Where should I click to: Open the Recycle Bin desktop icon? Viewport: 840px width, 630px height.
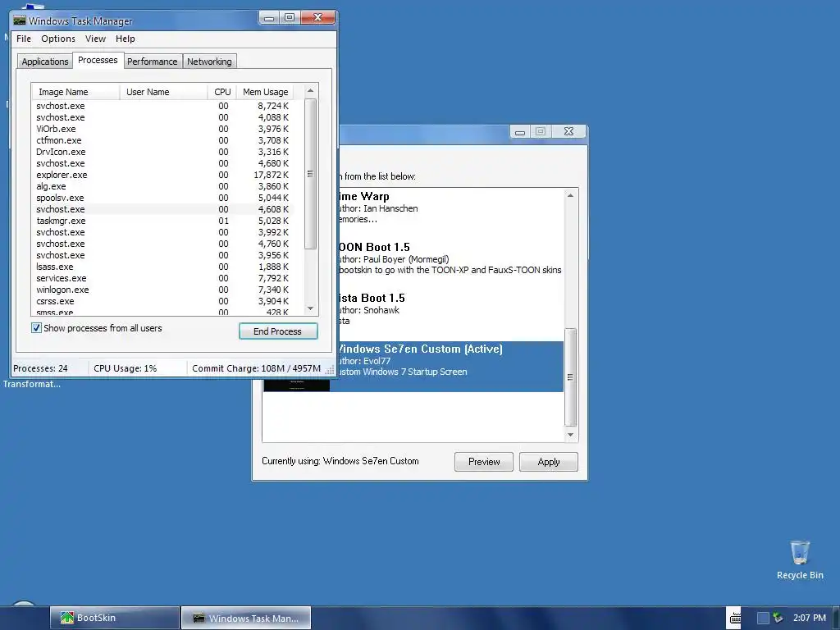800,559
